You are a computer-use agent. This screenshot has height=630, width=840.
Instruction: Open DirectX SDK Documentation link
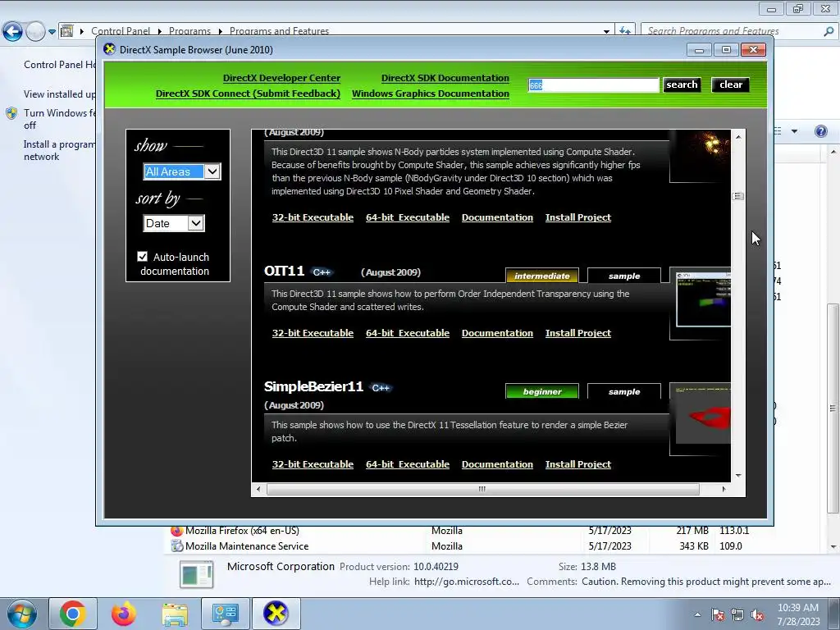(x=445, y=78)
